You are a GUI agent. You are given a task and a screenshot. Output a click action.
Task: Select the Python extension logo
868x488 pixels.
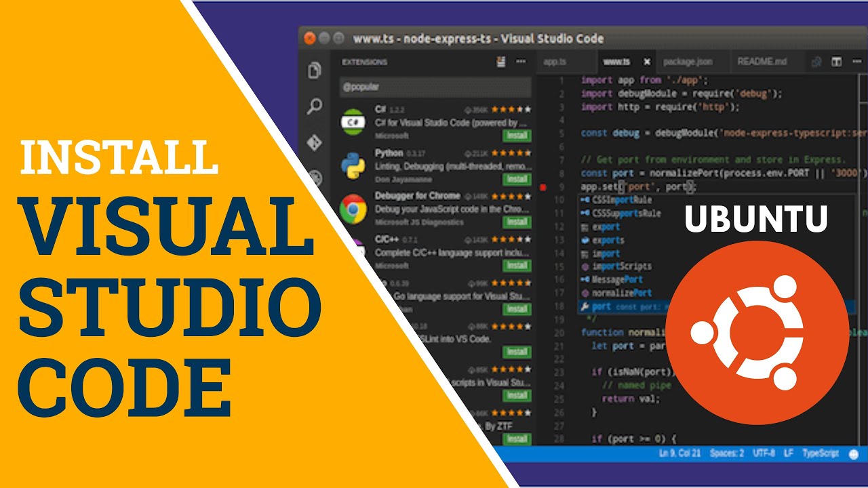[x=353, y=165]
